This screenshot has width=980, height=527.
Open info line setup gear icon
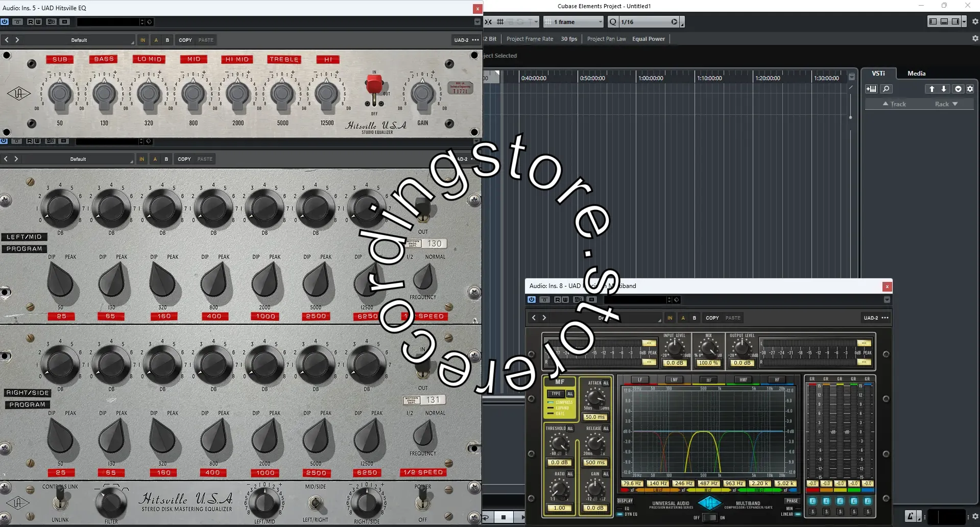click(975, 38)
